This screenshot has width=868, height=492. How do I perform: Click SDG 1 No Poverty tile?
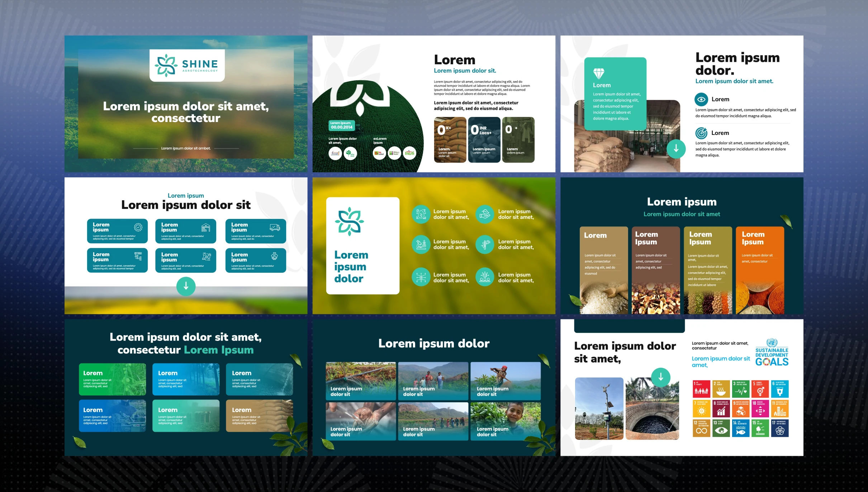click(701, 389)
